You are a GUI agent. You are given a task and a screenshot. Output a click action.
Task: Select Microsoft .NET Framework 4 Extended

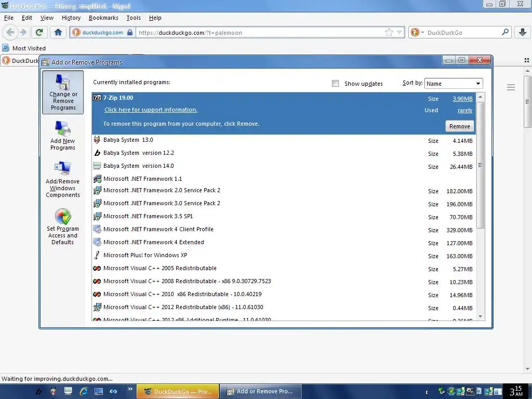(x=284, y=242)
